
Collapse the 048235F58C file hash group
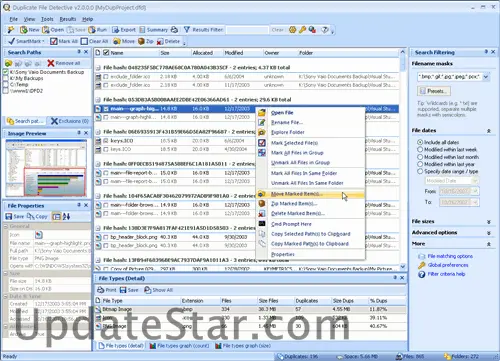98,68
